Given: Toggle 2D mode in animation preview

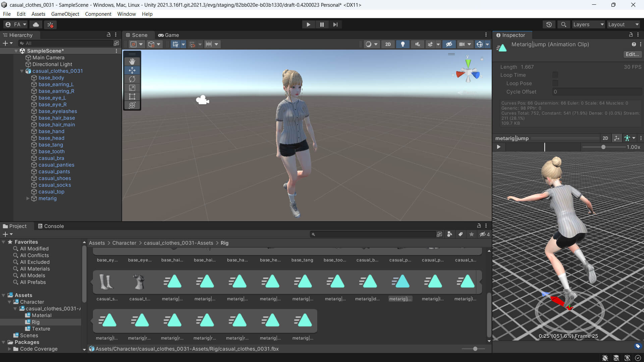Looking at the screenshot, I should point(605,138).
